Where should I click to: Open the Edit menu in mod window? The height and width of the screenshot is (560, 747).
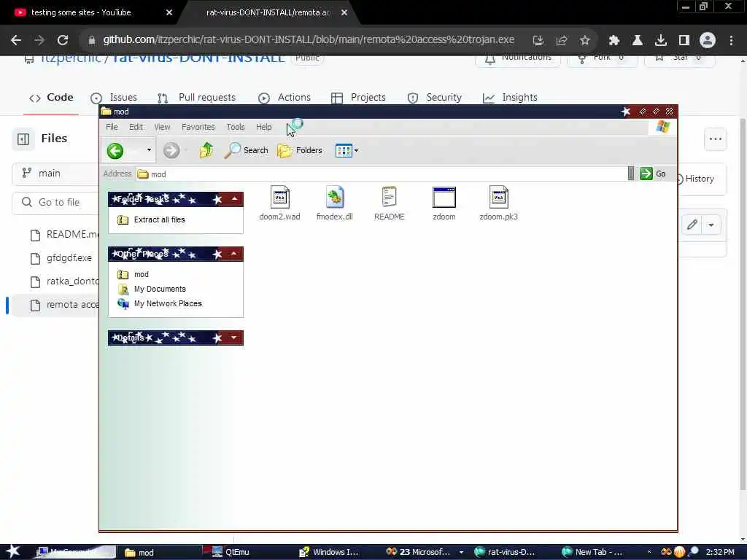(x=136, y=127)
